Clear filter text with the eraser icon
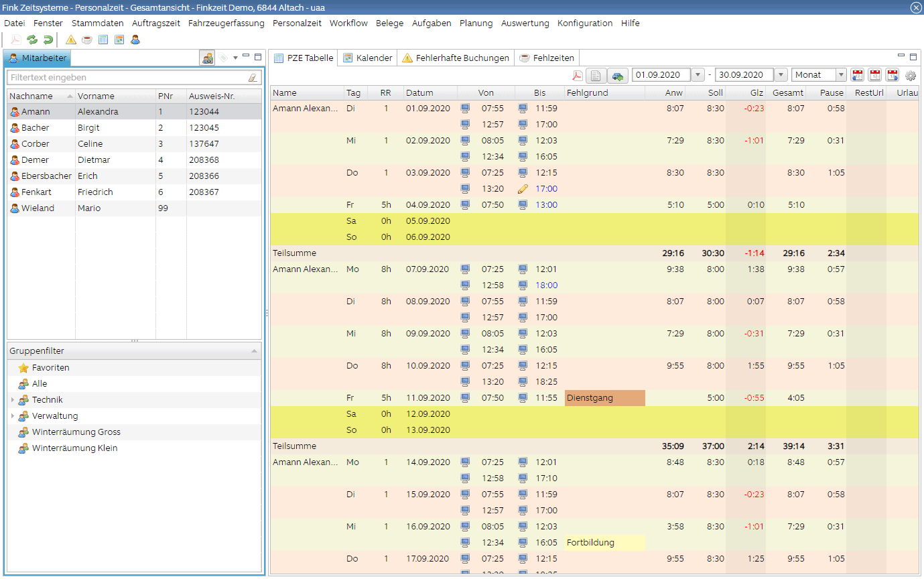 click(252, 78)
